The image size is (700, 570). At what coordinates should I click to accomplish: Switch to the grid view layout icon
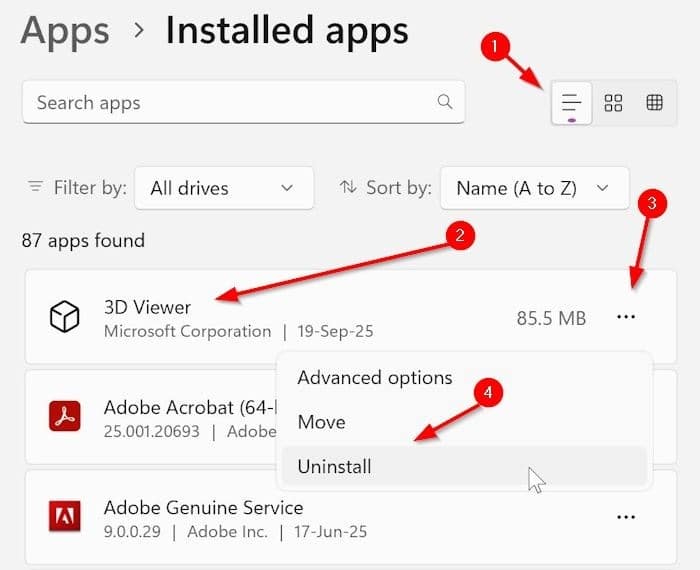(x=613, y=103)
